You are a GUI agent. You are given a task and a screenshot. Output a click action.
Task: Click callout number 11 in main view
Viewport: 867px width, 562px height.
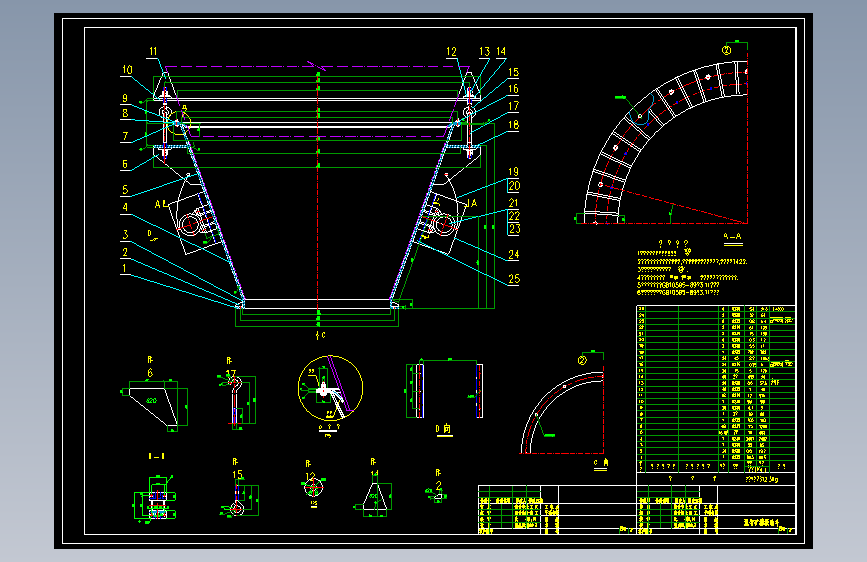click(x=153, y=51)
